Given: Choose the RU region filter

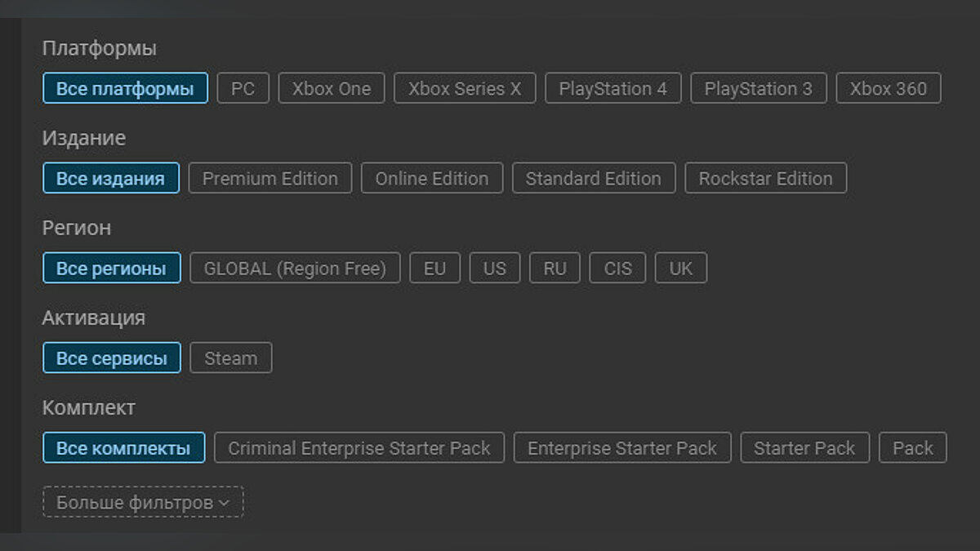Looking at the screenshot, I should coord(555,269).
